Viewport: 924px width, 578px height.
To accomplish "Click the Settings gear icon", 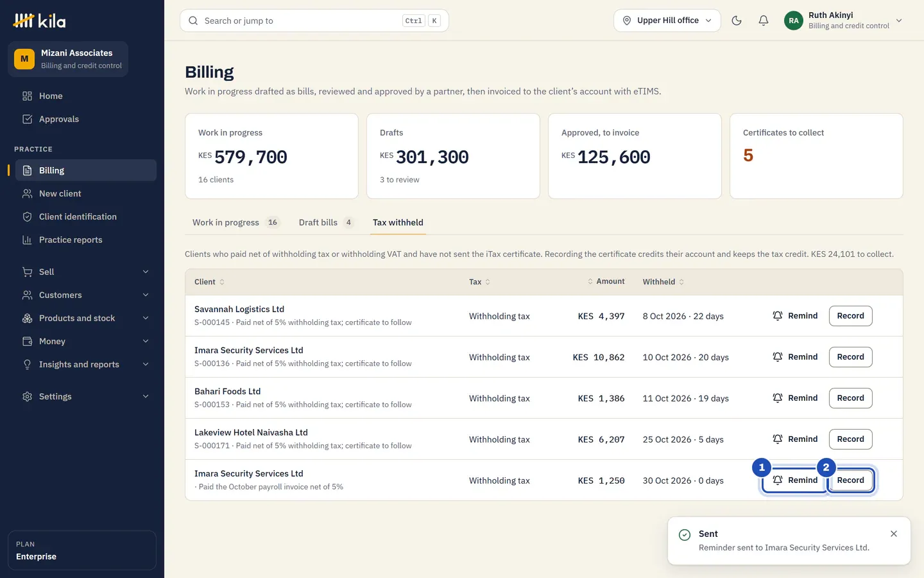I will [x=27, y=396].
